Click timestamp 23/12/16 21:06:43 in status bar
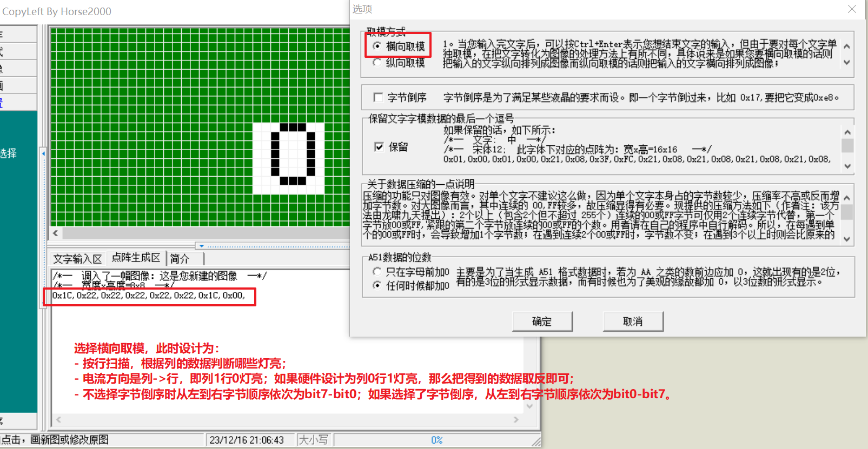This screenshot has width=868, height=449. (x=247, y=440)
